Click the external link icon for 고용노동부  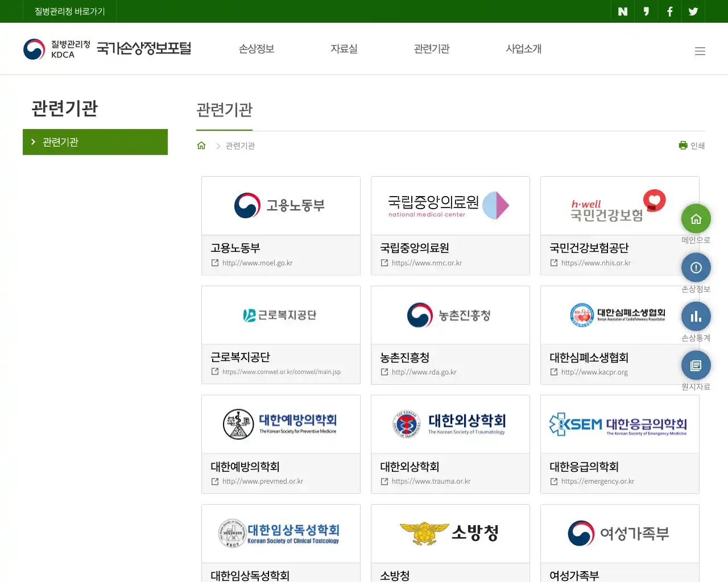215,263
